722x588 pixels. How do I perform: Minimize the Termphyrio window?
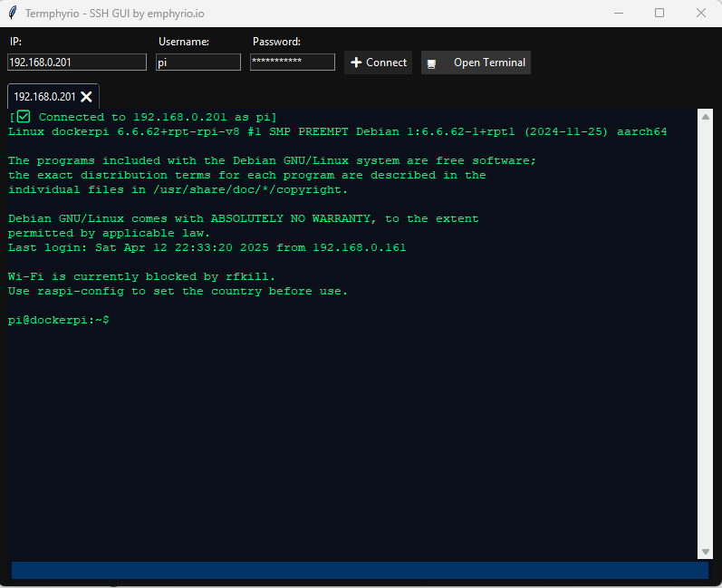click(x=619, y=13)
